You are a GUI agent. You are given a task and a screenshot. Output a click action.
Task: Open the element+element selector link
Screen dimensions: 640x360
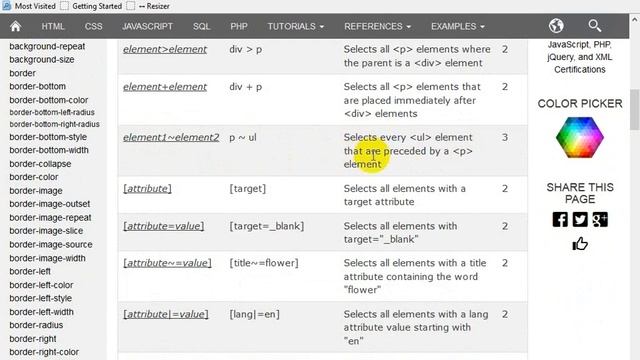pos(165,87)
